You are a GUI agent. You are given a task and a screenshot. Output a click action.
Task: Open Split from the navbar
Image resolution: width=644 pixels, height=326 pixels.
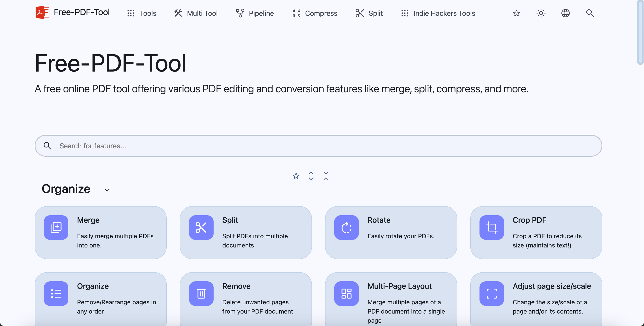[369, 13]
